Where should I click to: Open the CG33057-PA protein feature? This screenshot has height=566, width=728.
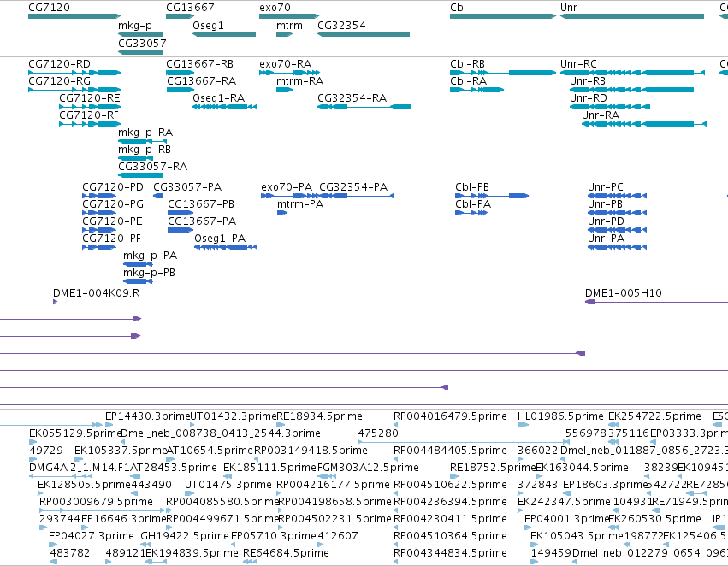click(x=158, y=196)
